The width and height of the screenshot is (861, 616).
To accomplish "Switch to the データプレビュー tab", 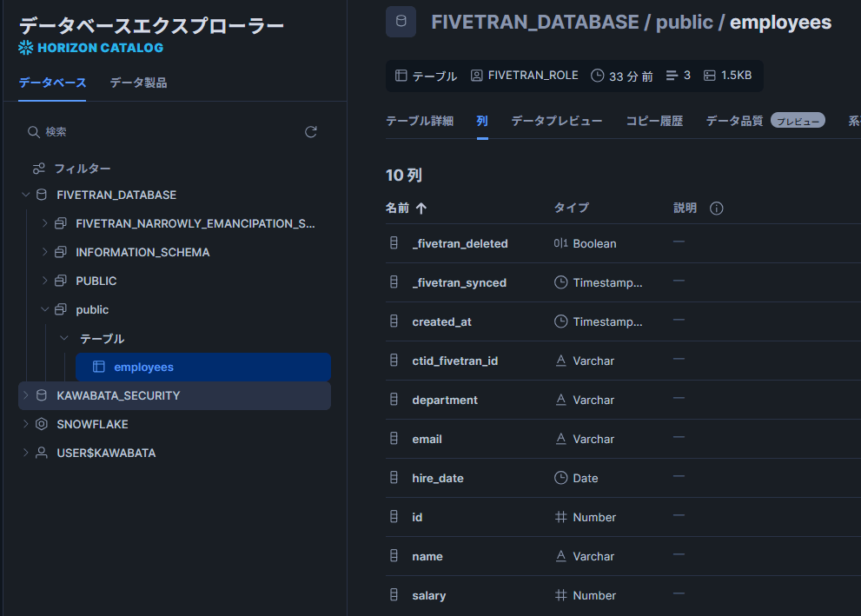I will point(556,121).
